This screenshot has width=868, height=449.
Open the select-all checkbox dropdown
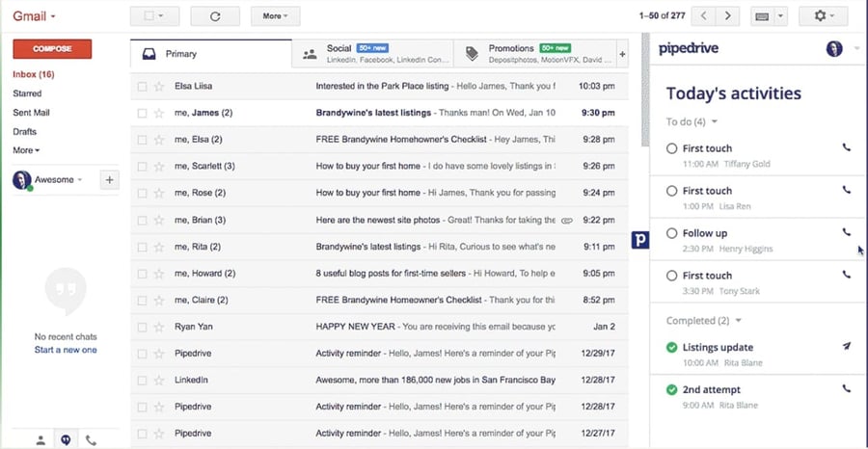tap(154, 16)
